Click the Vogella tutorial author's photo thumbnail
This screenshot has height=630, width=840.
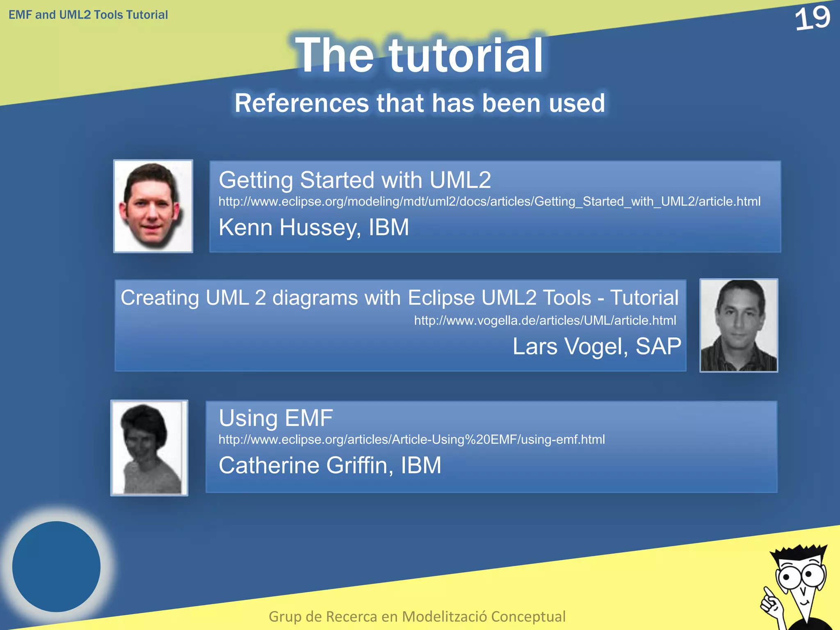(x=738, y=326)
